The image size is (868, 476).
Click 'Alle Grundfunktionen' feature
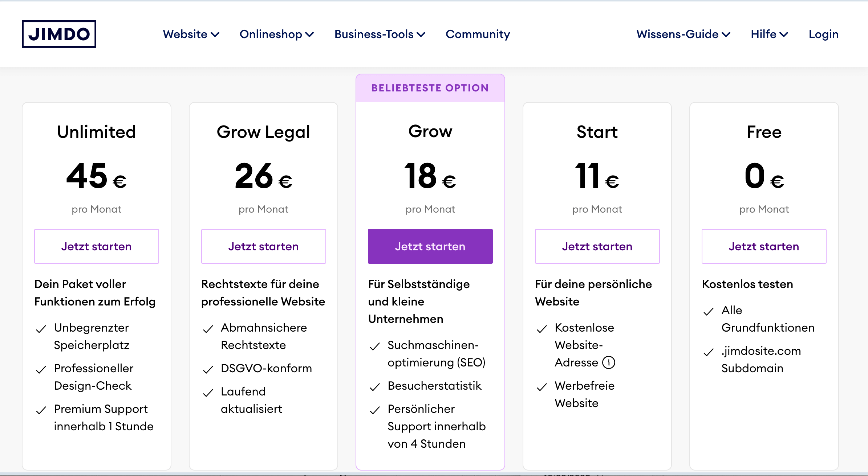(768, 319)
